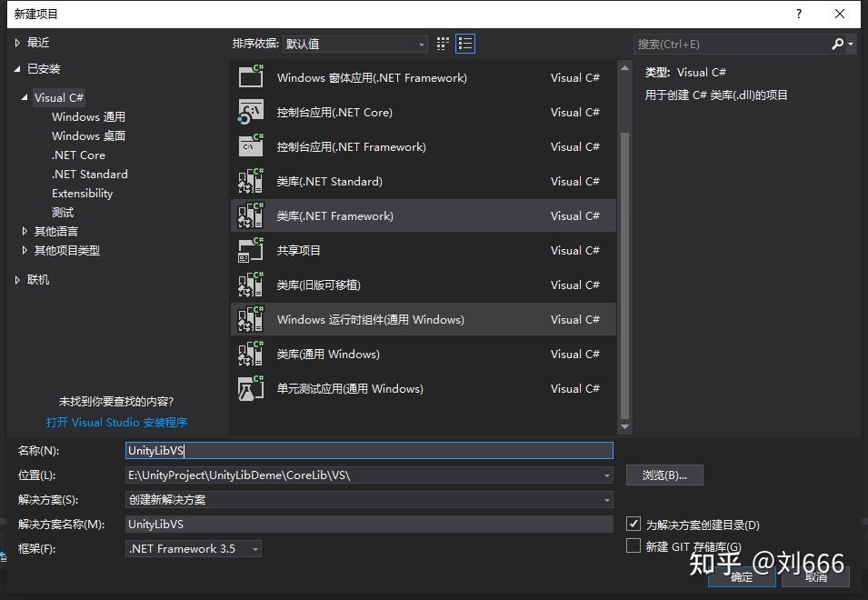Select 测试 category
Viewport: 868px width, 600px height.
pyautogui.click(x=63, y=212)
